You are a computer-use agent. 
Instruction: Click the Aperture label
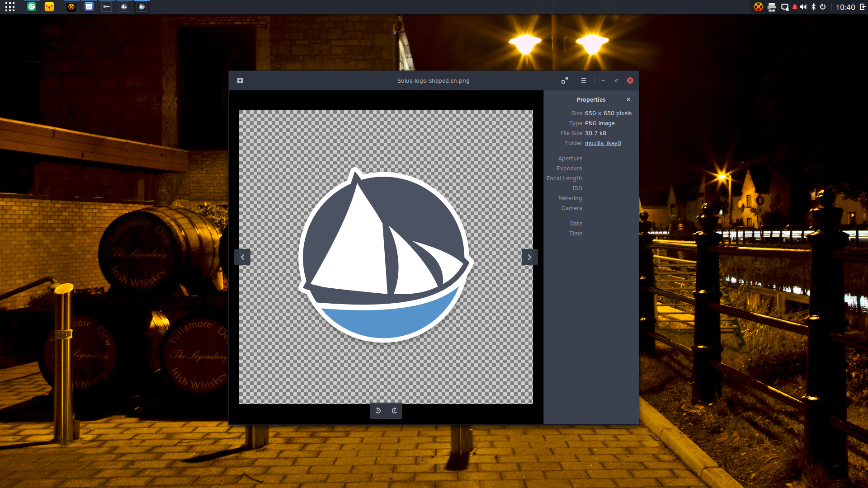pos(570,159)
